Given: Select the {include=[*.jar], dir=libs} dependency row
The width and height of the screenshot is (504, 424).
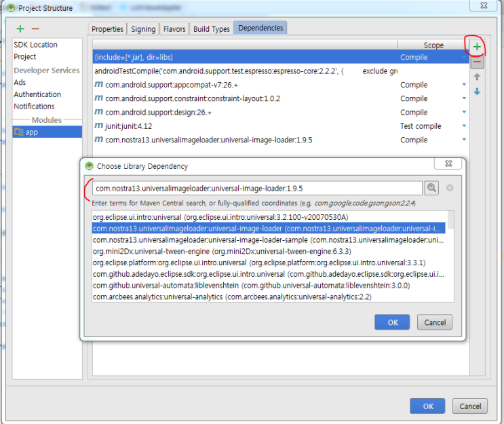Looking at the screenshot, I should point(281,57).
